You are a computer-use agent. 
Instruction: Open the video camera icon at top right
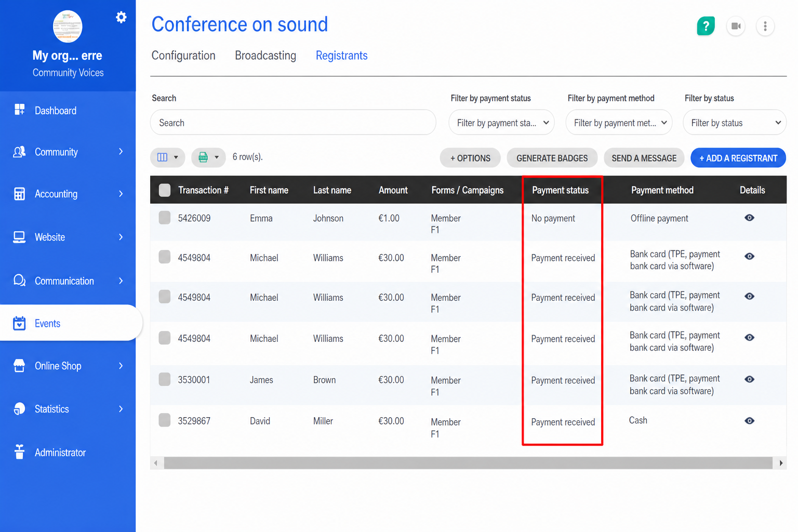coord(736,26)
